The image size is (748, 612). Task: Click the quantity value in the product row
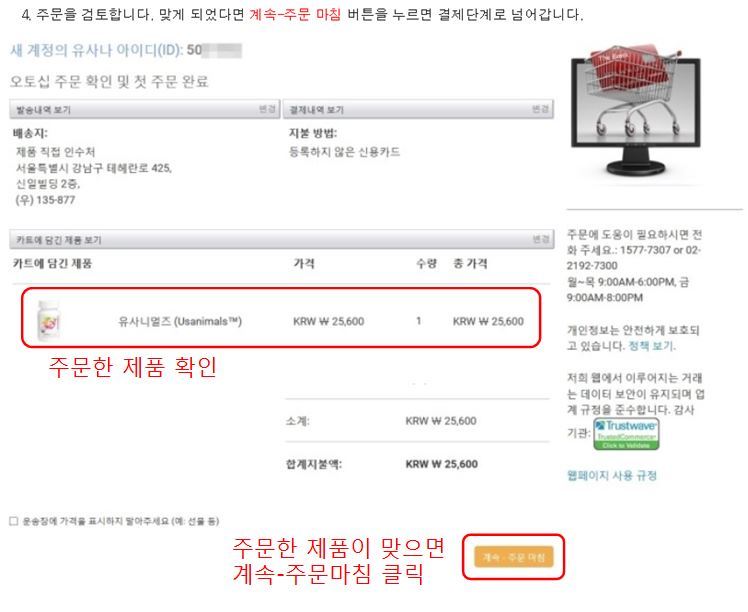click(418, 321)
